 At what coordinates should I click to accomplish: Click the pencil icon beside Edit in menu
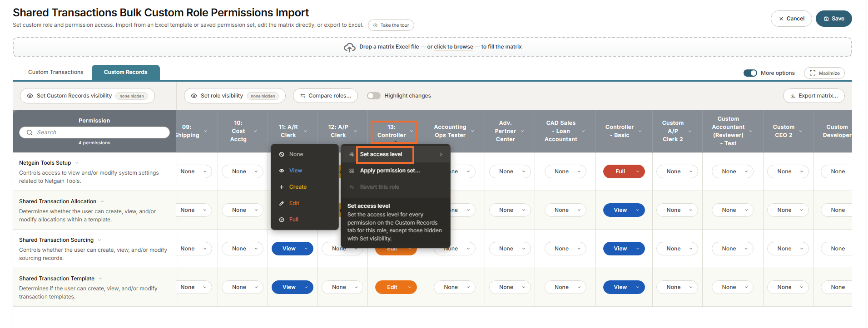(282, 203)
